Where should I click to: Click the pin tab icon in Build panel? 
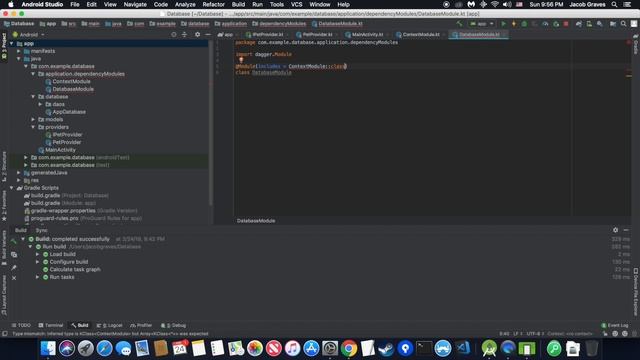tap(14, 268)
